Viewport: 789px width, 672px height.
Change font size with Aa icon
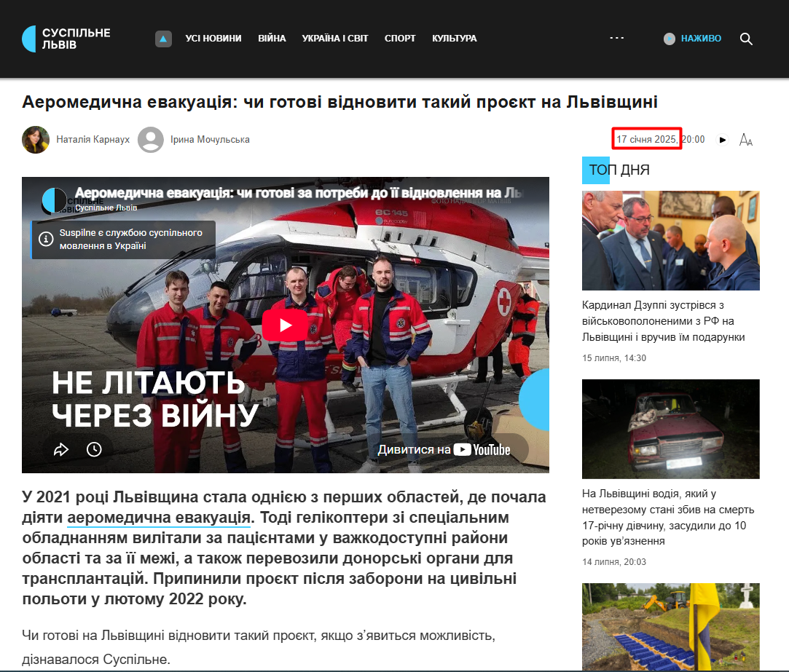tap(746, 140)
